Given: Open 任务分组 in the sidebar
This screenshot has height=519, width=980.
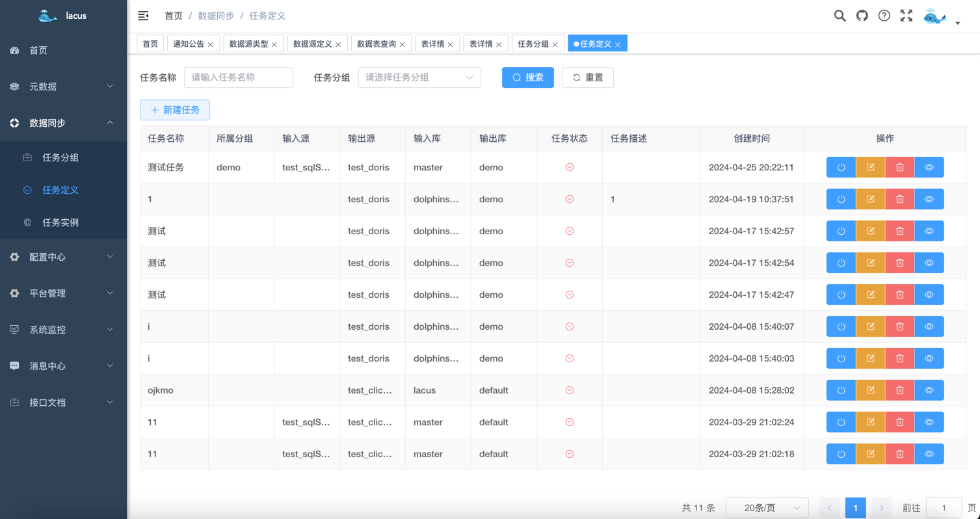Looking at the screenshot, I should (x=63, y=157).
